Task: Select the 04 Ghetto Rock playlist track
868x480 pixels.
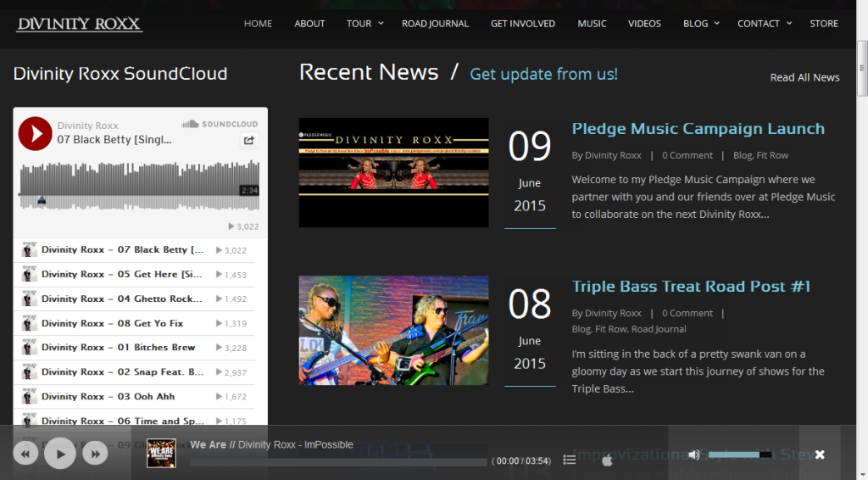Action: coord(134,299)
